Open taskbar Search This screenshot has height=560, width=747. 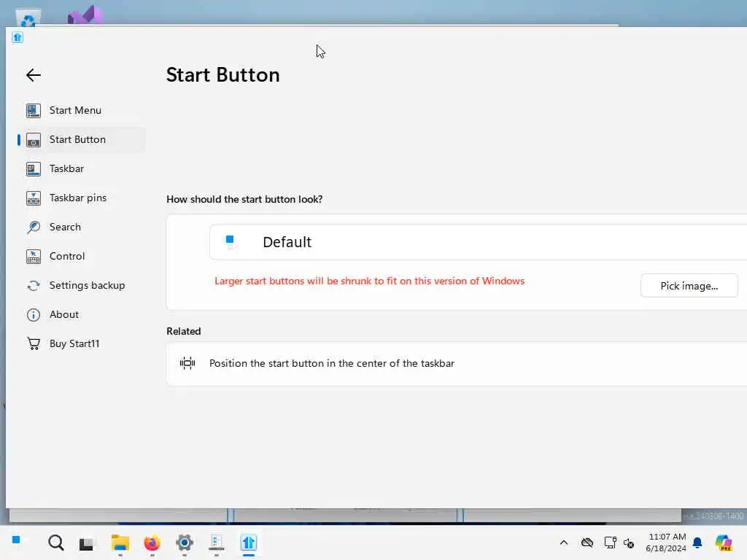(55, 542)
